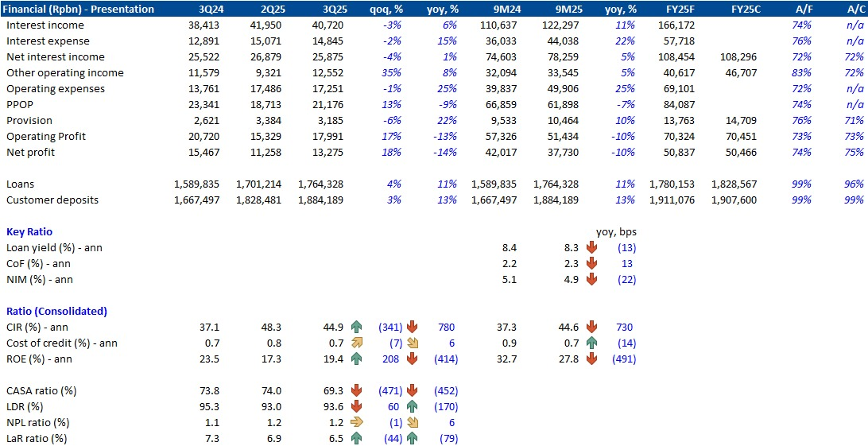Click red down arrow before ROE (491) value
The width and height of the screenshot is (868, 446).
coord(591,359)
